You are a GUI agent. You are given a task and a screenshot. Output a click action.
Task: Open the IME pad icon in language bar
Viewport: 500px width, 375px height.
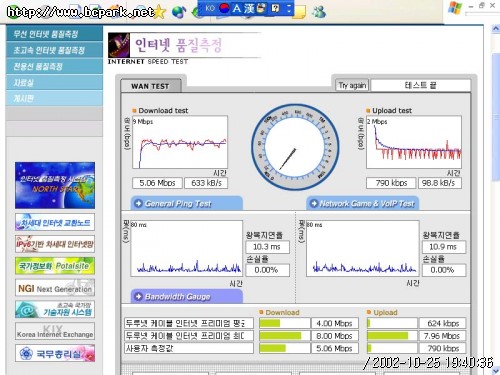(x=262, y=8)
